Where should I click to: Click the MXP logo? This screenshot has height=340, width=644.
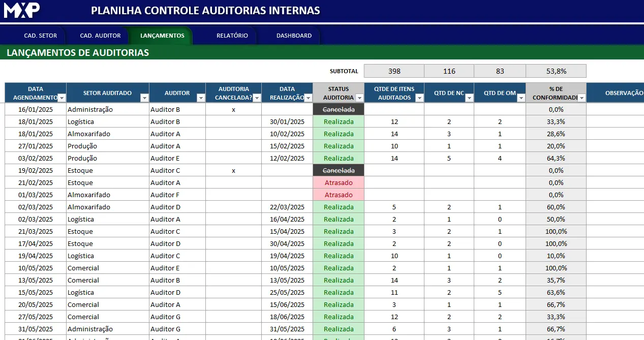pyautogui.click(x=22, y=10)
